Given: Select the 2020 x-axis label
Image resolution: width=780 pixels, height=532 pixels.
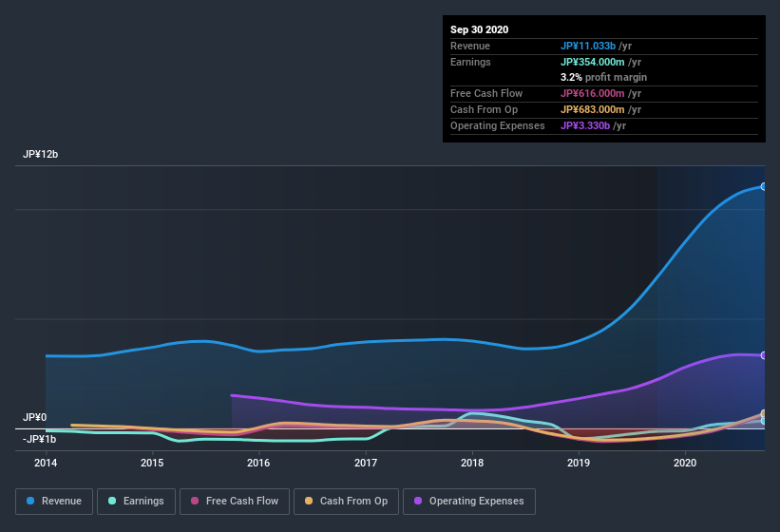Looking at the screenshot, I should 685,463.
